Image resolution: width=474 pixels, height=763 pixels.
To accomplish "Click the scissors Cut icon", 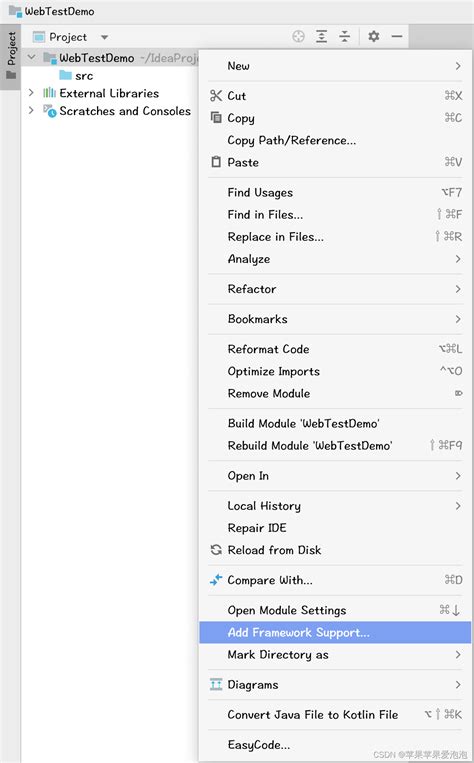I will tap(216, 96).
